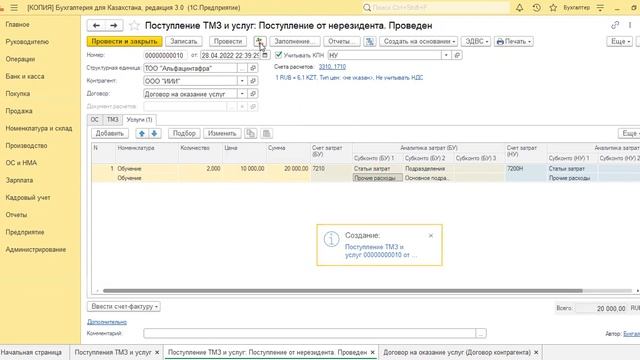Go forward with the right arrow
This screenshot has width=640, height=360.
[114, 26]
